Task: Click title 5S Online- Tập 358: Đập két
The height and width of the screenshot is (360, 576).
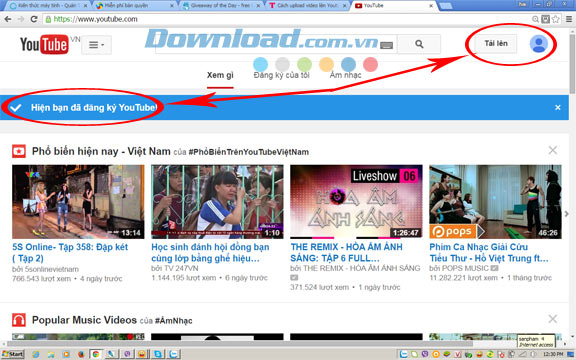Action: 70,253
